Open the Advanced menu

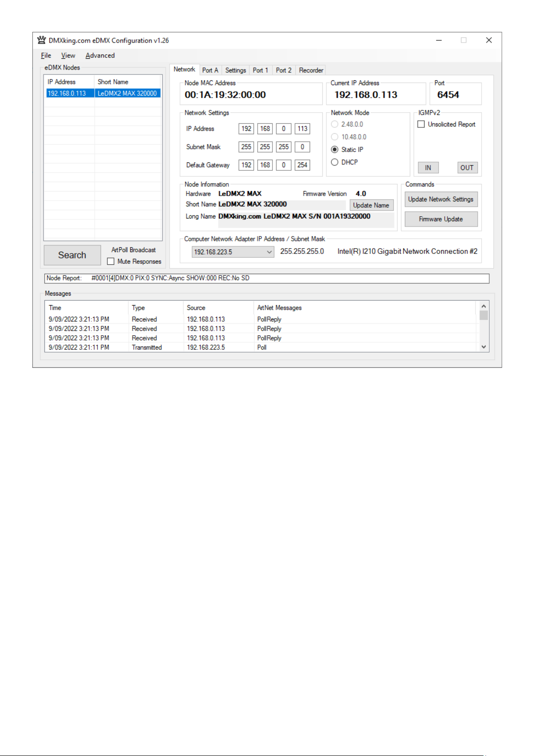[100, 56]
